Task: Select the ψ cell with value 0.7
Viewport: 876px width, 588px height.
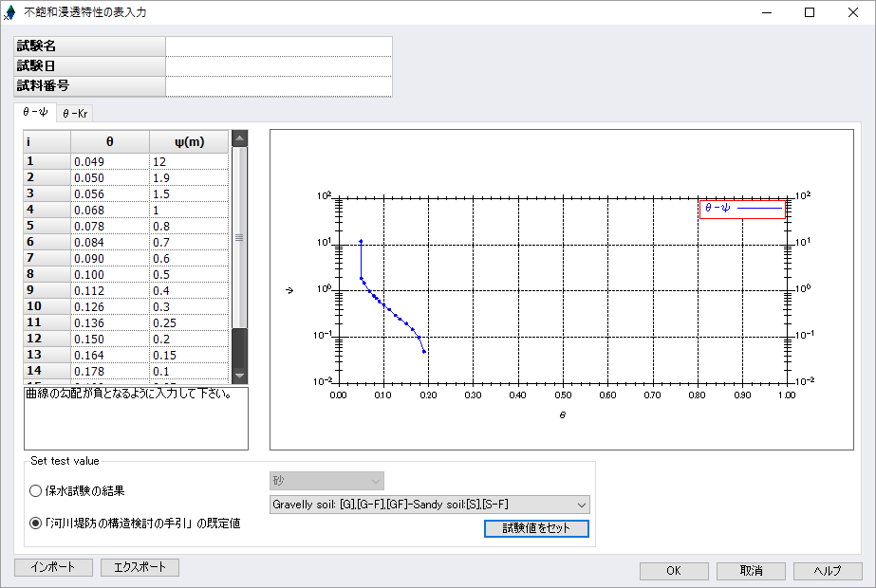Action: point(189,243)
